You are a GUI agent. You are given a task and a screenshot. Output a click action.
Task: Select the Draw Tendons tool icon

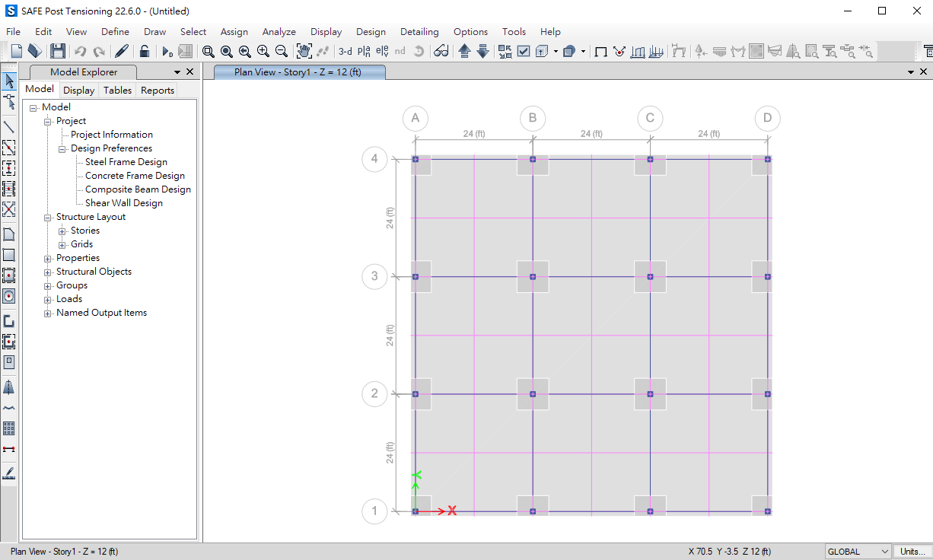click(x=9, y=408)
